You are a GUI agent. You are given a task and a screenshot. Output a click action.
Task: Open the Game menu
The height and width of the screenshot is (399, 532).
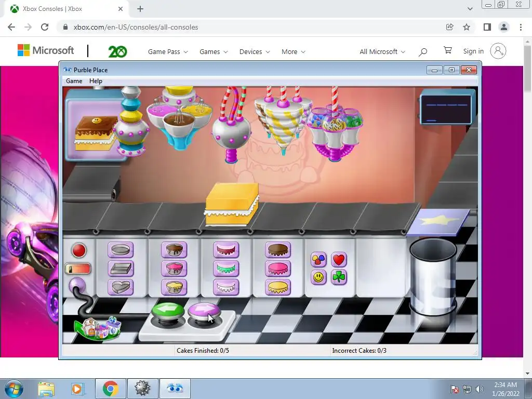74,81
